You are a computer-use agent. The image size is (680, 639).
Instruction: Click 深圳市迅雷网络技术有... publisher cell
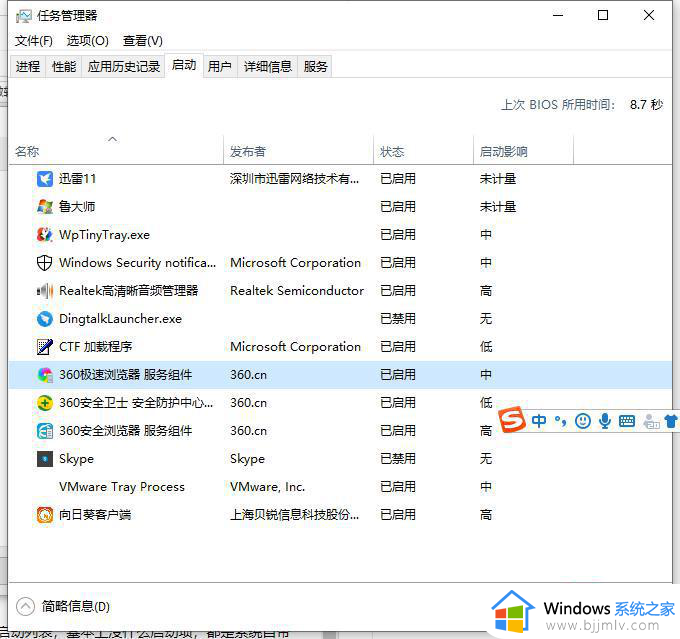pyautogui.click(x=294, y=179)
